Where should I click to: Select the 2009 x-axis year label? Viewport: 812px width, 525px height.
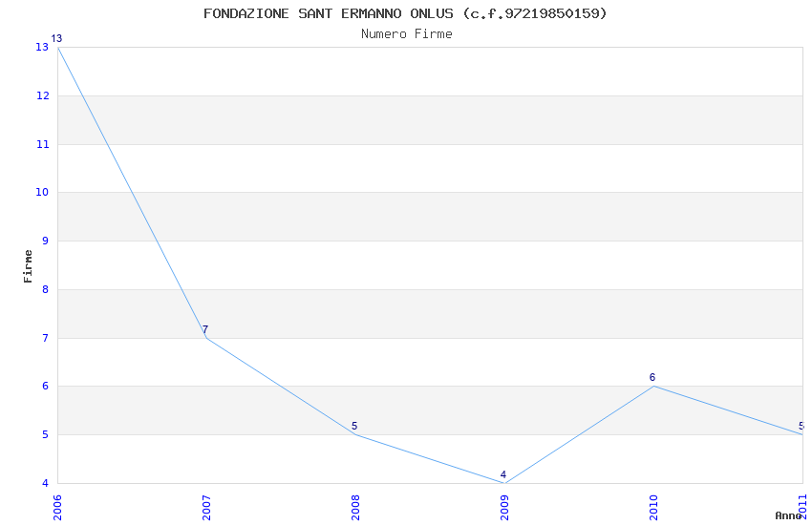coord(504,507)
